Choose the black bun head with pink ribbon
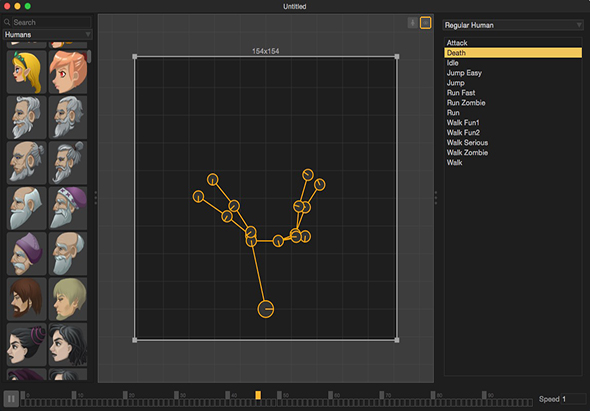This screenshot has height=411, width=590. point(26,344)
